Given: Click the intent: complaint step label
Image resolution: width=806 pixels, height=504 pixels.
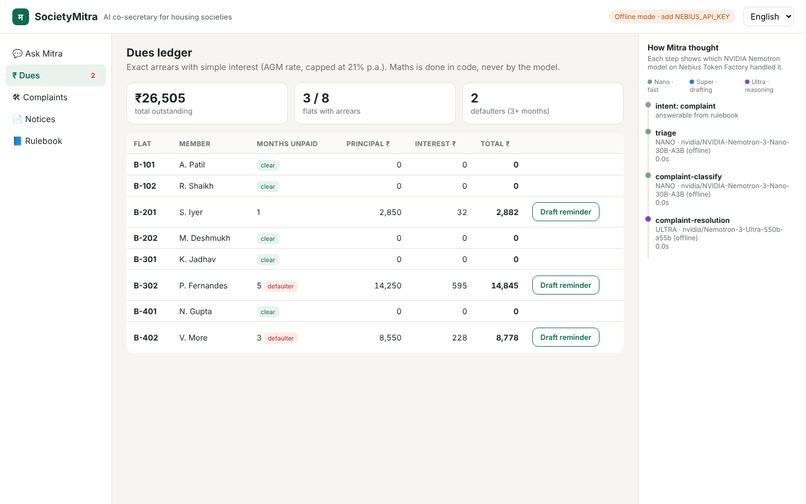Looking at the screenshot, I should pyautogui.click(x=685, y=106).
